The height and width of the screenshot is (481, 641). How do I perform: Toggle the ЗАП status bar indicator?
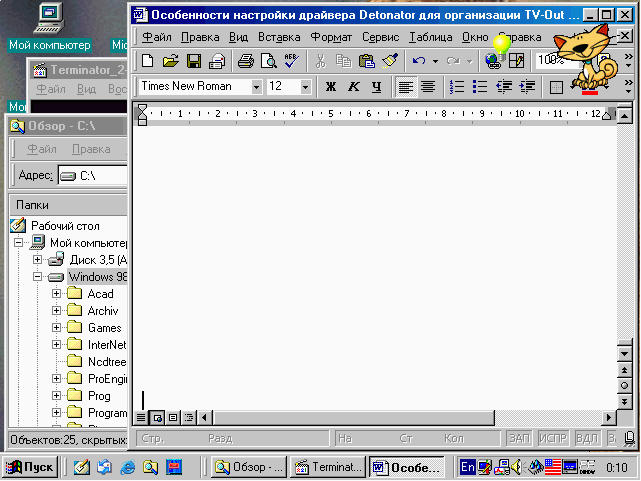pos(519,438)
